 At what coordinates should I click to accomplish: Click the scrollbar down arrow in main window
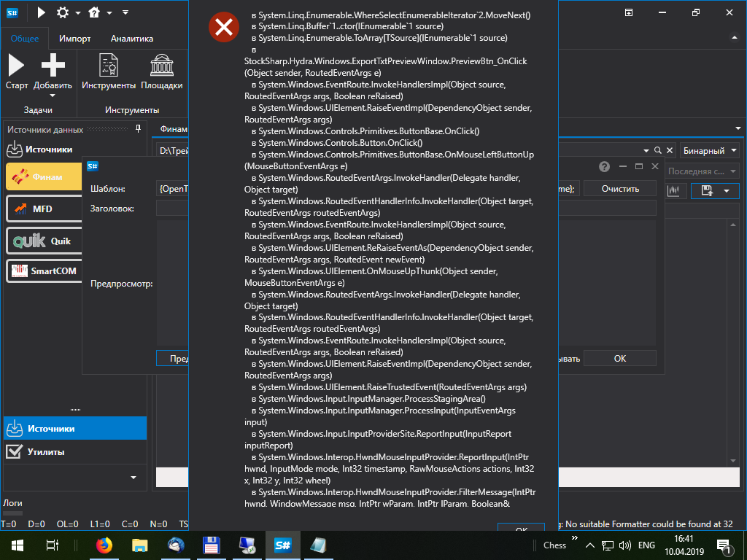click(734, 461)
